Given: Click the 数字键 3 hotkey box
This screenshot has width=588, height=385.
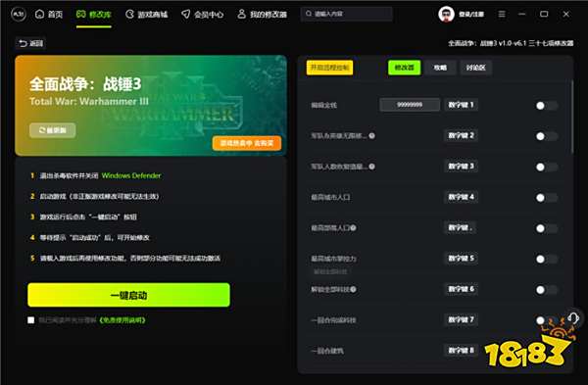Looking at the screenshot, I should (x=462, y=167).
